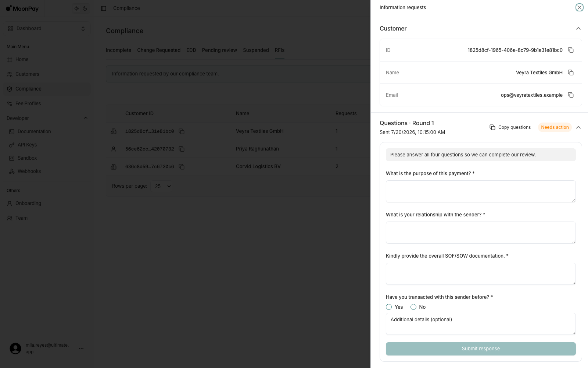This screenshot has height=368, width=588.
Task: Click Copy questions
Action: [x=510, y=127]
